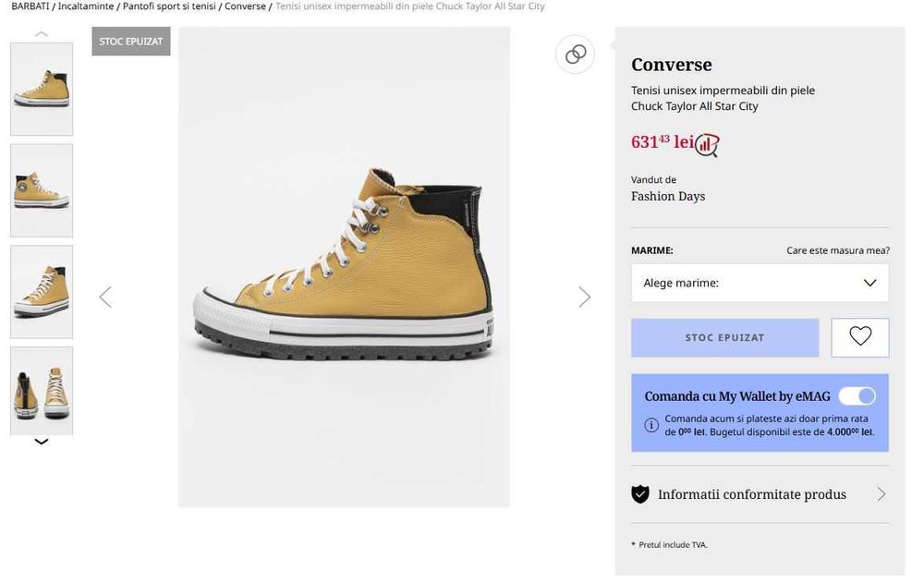Select the back-and-front pair thumbnail
This screenshot has height=583, width=924.
point(42,390)
